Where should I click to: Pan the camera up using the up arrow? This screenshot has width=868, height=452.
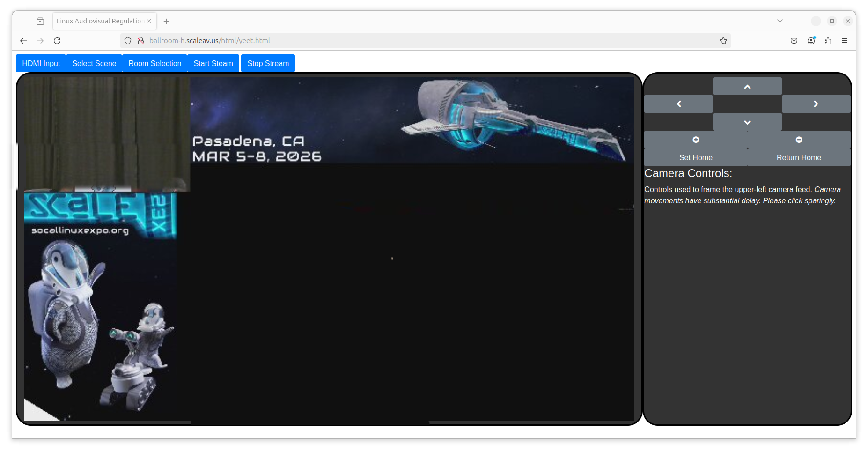click(x=747, y=86)
